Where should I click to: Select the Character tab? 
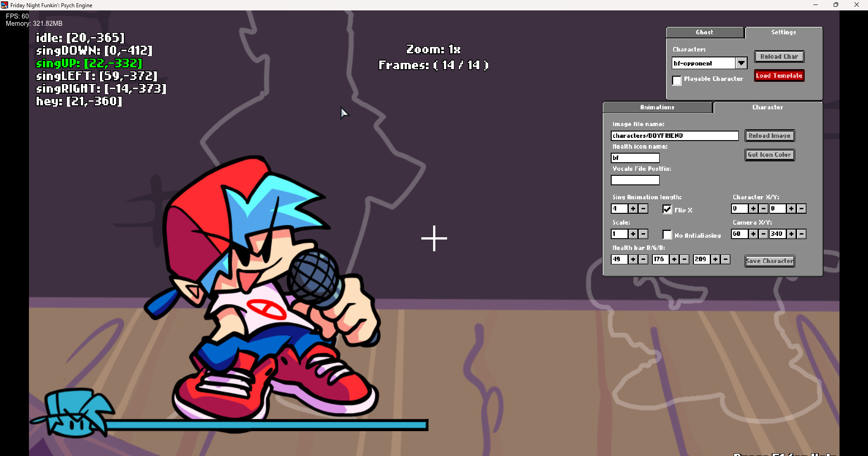[768, 108]
